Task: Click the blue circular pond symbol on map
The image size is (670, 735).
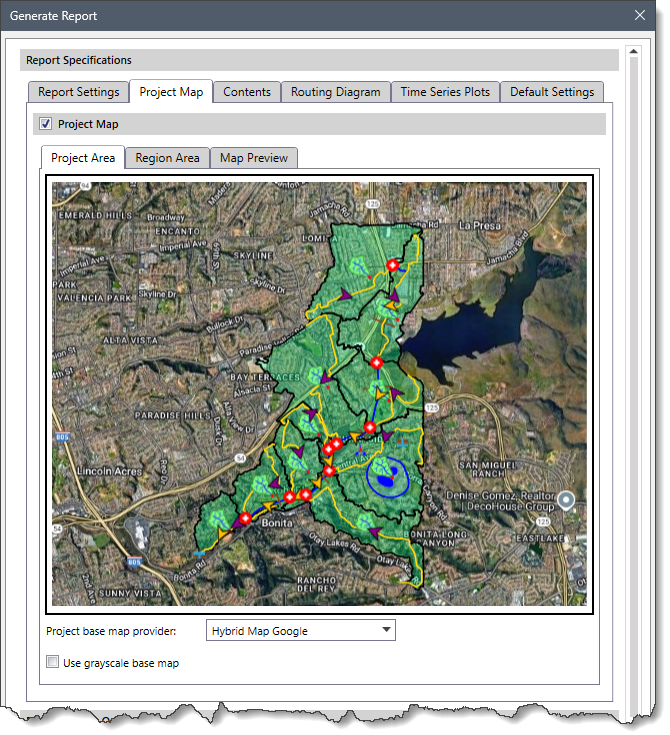Action: point(387,475)
